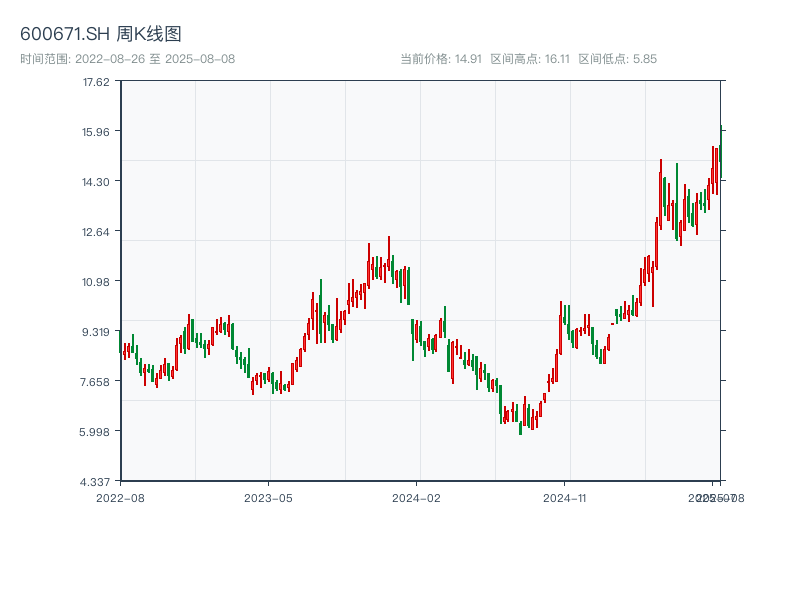The height and width of the screenshot is (600, 800).
Task: Click y-axis value 17.62
Action: click(96, 82)
